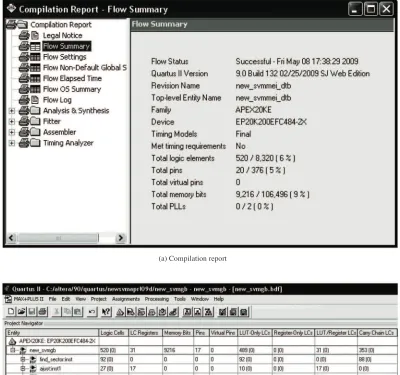
Task: Expand the find_sector:inst entity node
Action: (x=23, y=359)
